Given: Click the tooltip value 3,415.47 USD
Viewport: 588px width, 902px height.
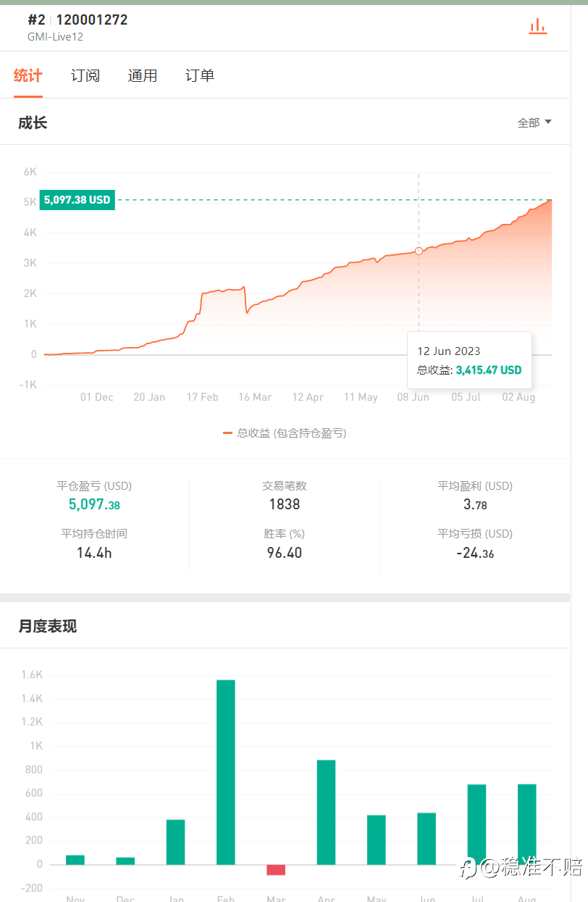Looking at the screenshot, I should coord(489,370).
